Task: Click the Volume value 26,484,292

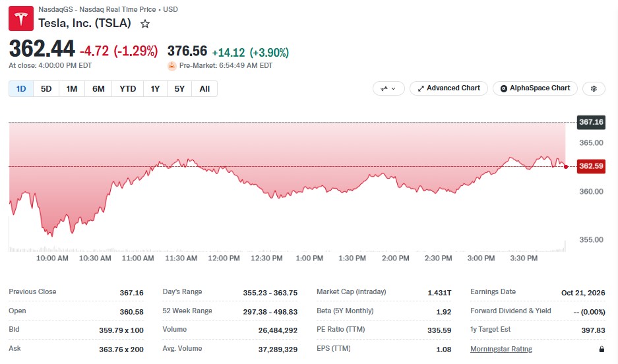Action: click(x=278, y=330)
